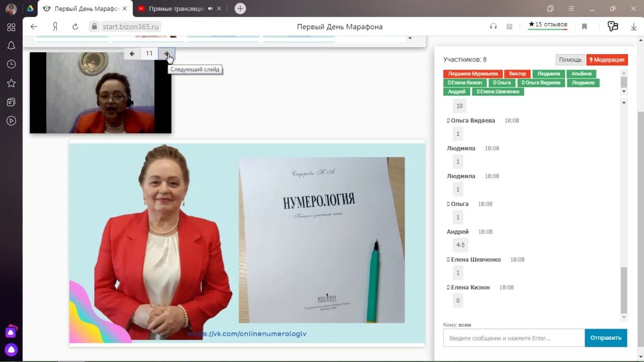644x362 pixels.
Task: Open a new browser tab
Action: pos(240,9)
